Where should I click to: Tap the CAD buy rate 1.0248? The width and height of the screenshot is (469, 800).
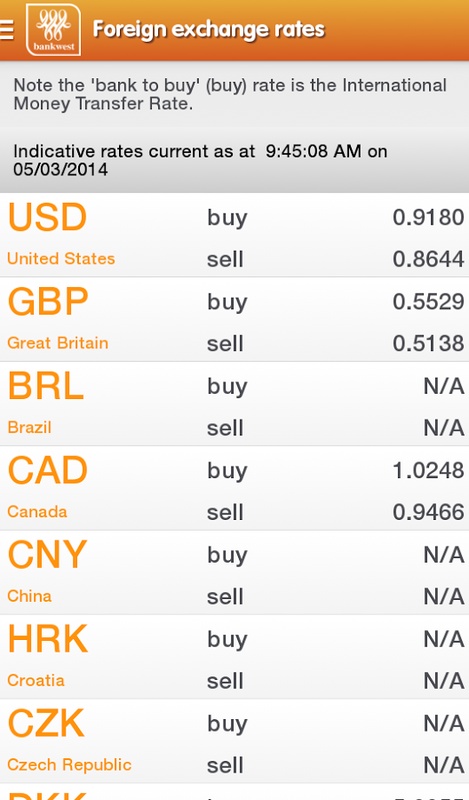(428, 470)
